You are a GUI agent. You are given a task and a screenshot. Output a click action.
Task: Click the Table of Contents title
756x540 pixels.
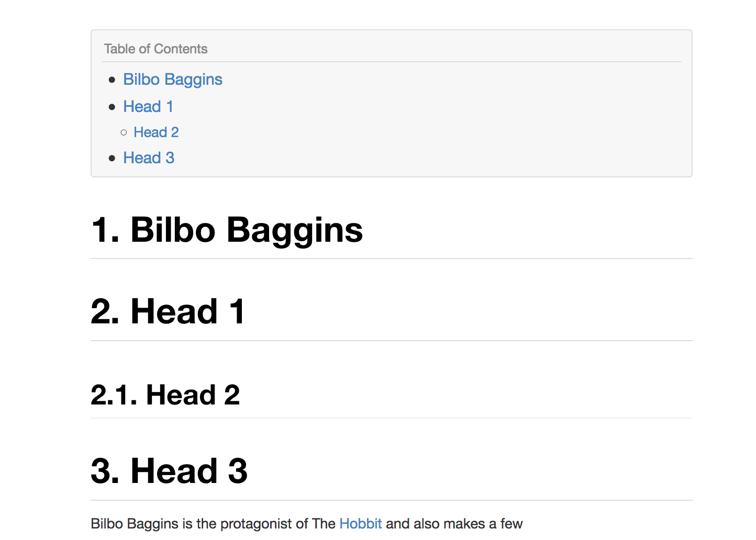point(155,49)
